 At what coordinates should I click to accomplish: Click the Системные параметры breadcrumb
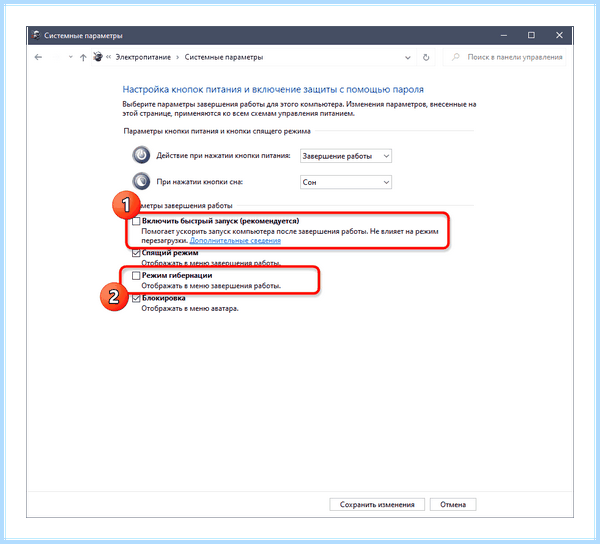(x=224, y=57)
